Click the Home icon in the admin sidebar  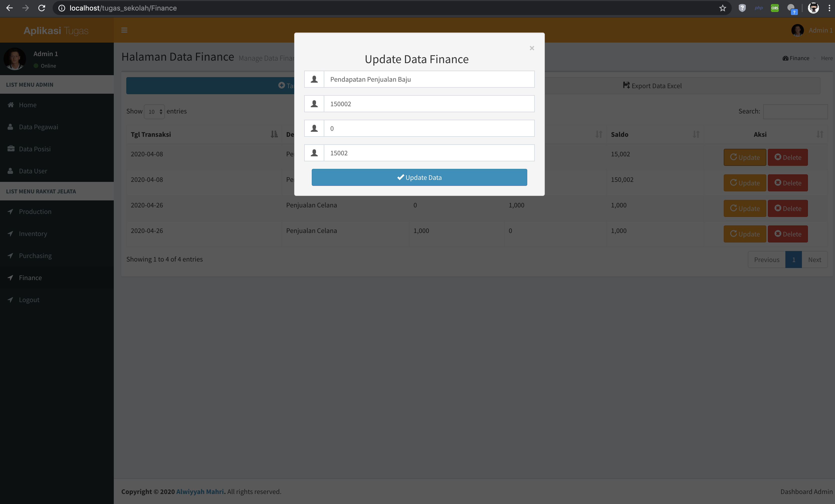[x=11, y=105]
